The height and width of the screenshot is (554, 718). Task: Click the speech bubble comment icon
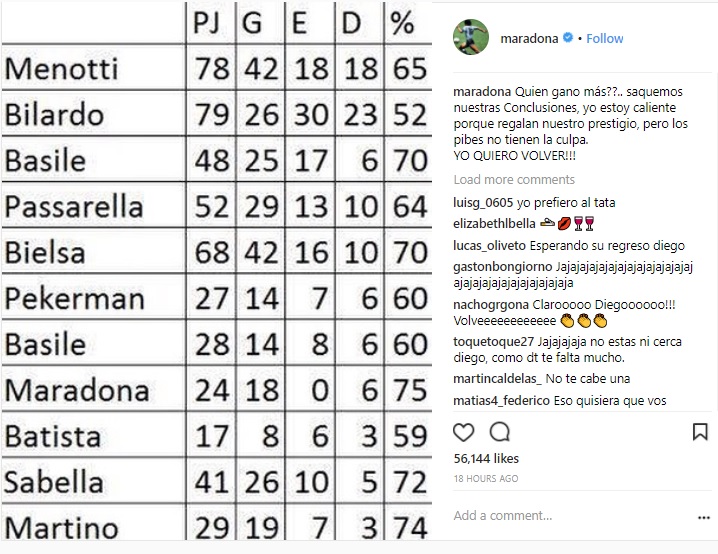coord(500,432)
